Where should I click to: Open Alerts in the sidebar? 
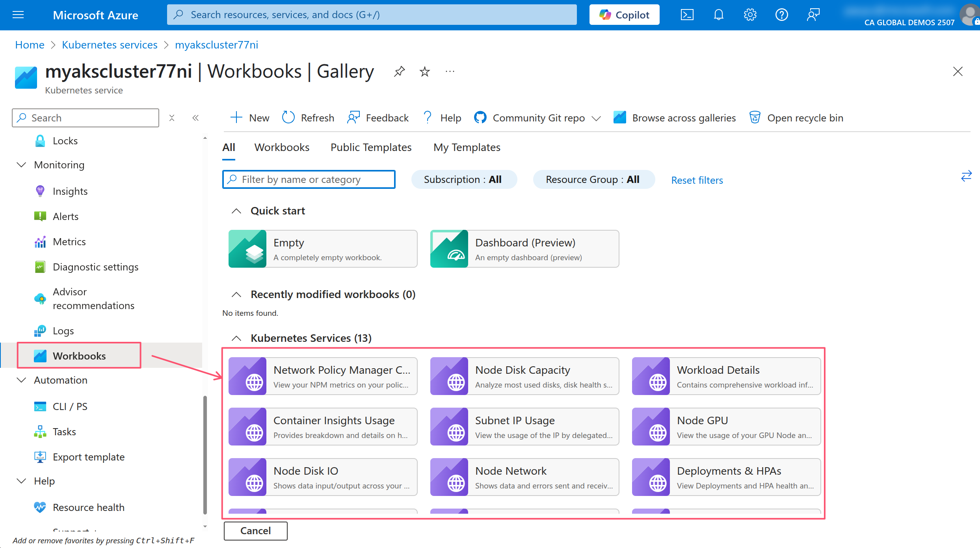pyautogui.click(x=65, y=216)
